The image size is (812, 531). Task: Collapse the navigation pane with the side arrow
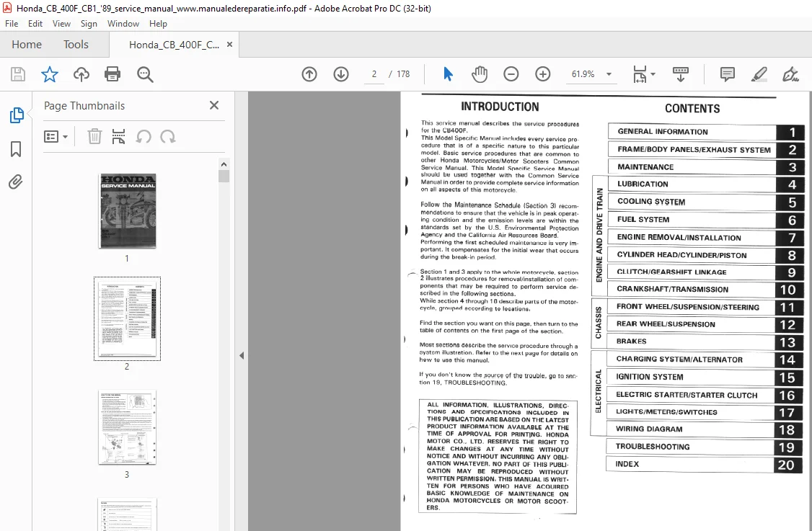click(242, 355)
